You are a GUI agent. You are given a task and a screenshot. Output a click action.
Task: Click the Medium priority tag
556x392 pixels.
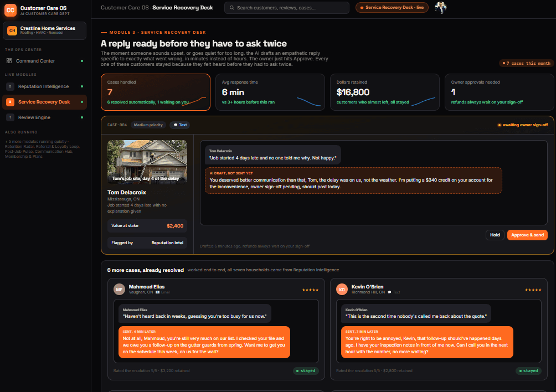tap(148, 125)
